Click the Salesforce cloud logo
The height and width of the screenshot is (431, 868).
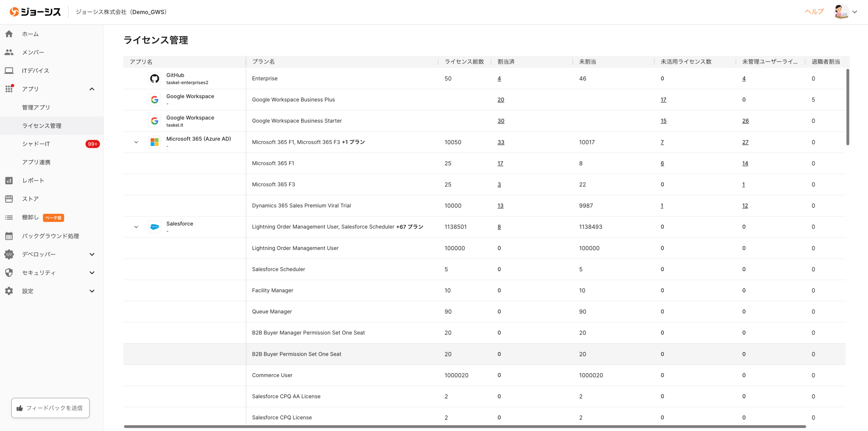click(155, 227)
